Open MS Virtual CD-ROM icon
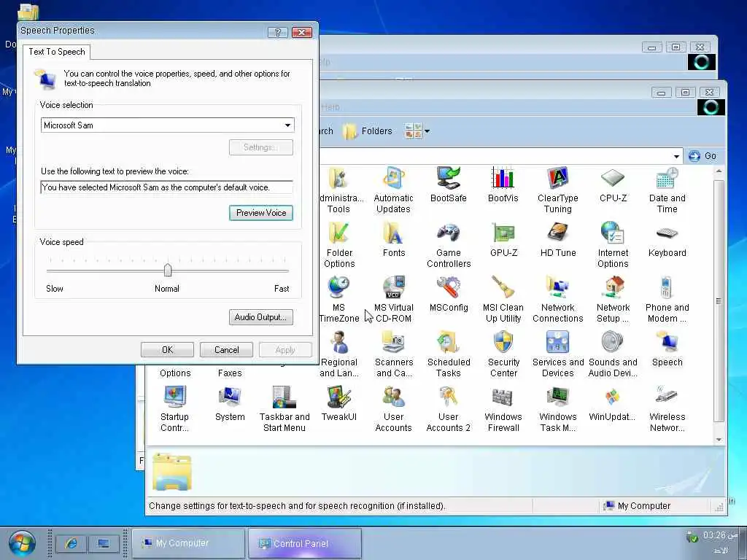This screenshot has width=747, height=560. point(393,300)
